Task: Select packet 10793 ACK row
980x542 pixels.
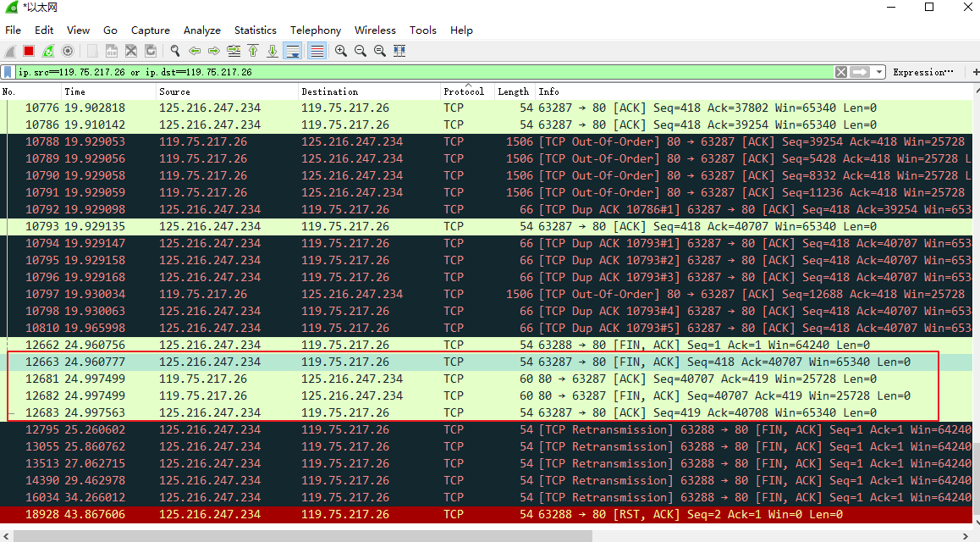Action: [487, 226]
